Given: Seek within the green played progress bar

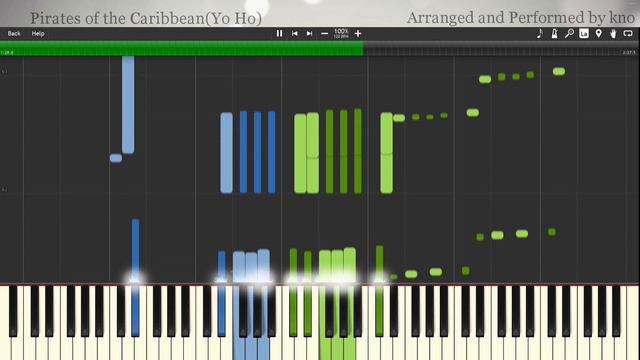Looking at the screenshot, I should [x=182, y=48].
